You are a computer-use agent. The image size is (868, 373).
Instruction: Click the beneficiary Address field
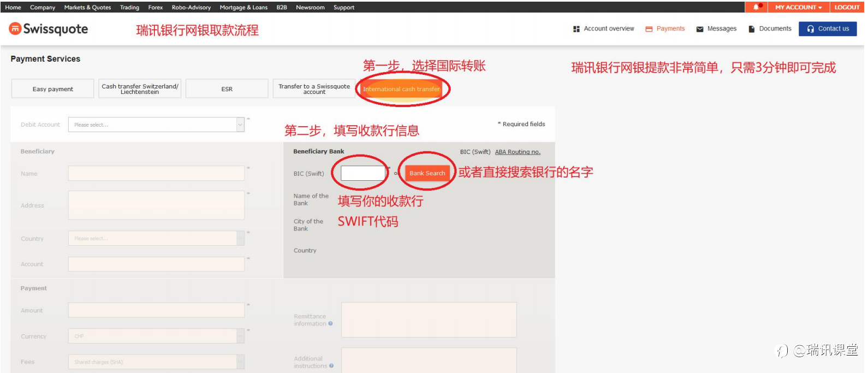click(x=156, y=205)
